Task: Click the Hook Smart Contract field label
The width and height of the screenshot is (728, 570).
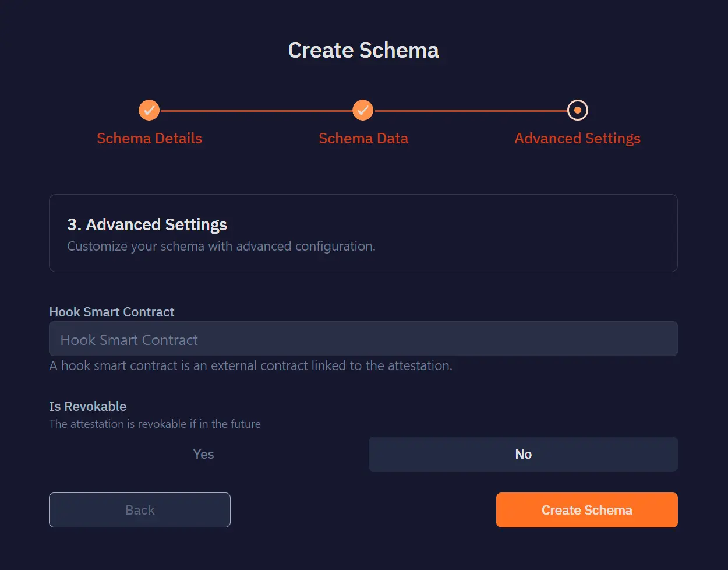Action: [x=112, y=312]
